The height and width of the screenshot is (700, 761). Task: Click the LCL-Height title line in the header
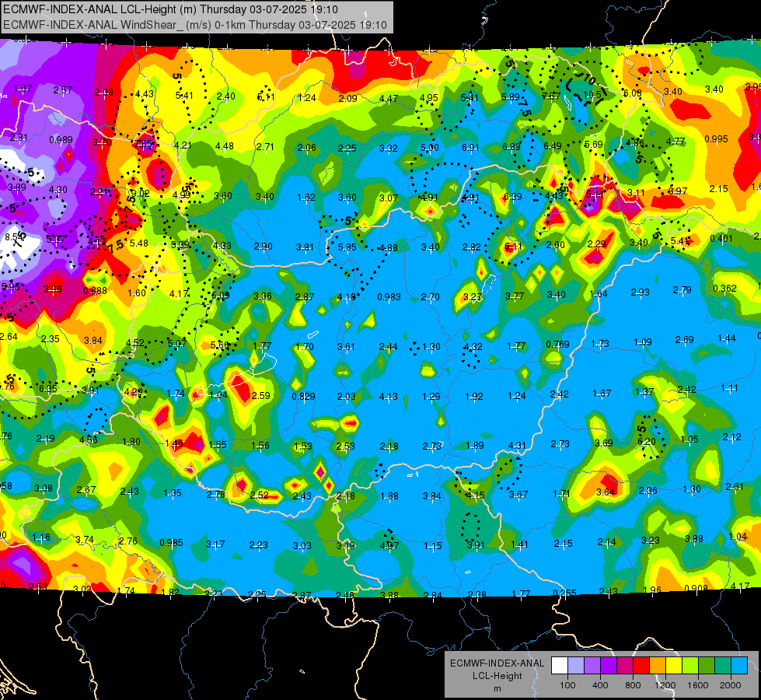171,9
